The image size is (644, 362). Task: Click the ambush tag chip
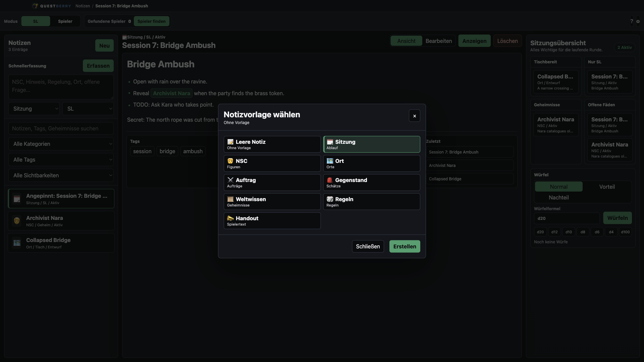(x=193, y=151)
